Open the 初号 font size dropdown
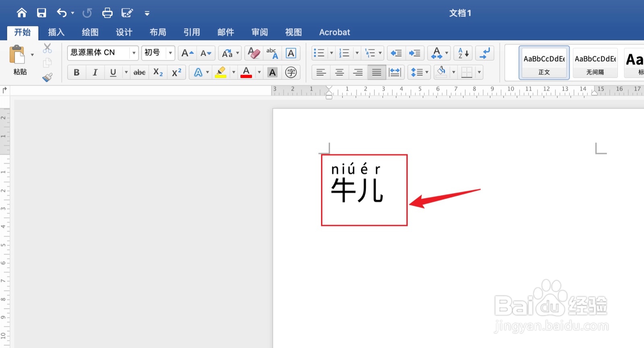The height and width of the screenshot is (348, 644). click(170, 53)
